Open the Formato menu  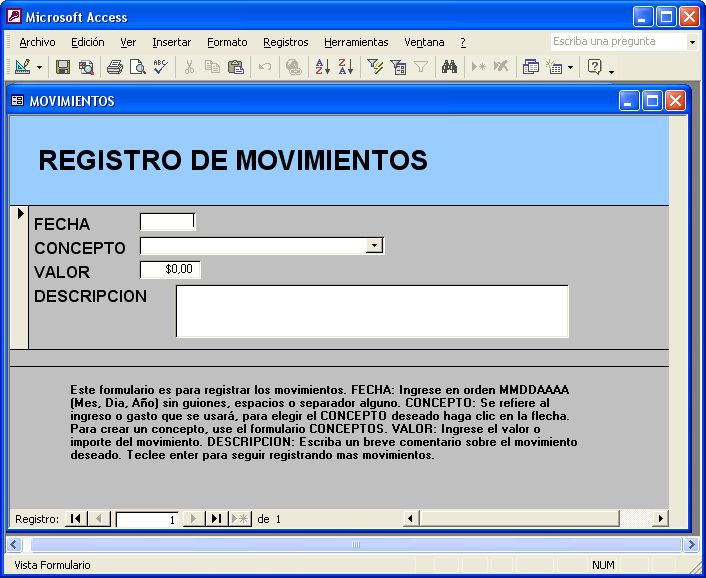[227, 42]
